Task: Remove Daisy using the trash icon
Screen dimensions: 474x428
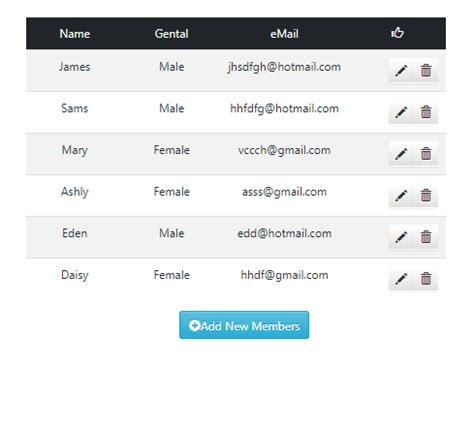Action: click(x=426, y=279)
